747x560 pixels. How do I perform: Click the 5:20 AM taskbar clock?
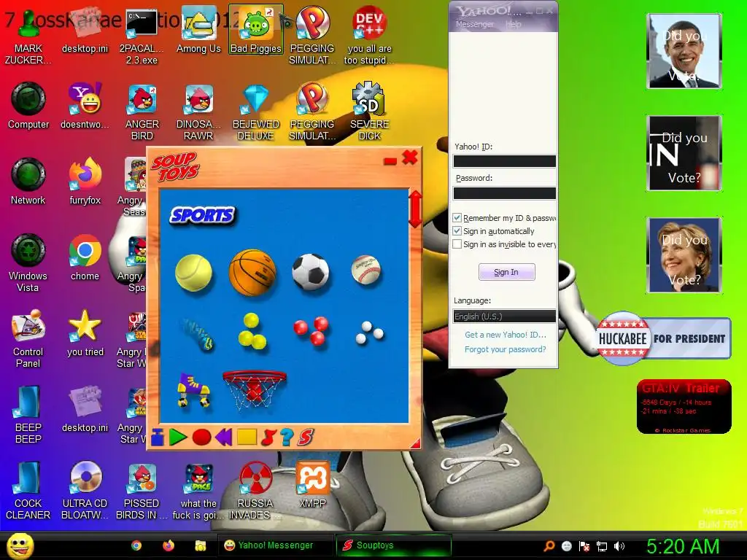tap(683, 546)
